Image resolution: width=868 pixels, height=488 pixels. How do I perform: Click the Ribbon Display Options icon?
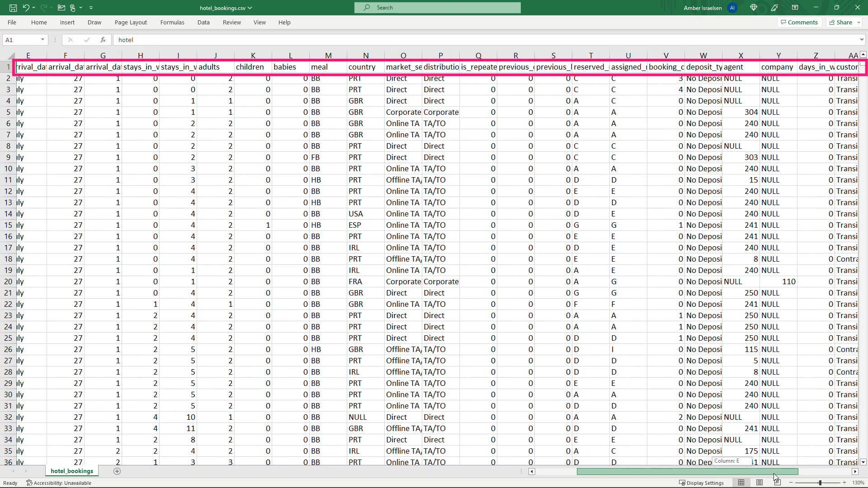tap(795, 8)
